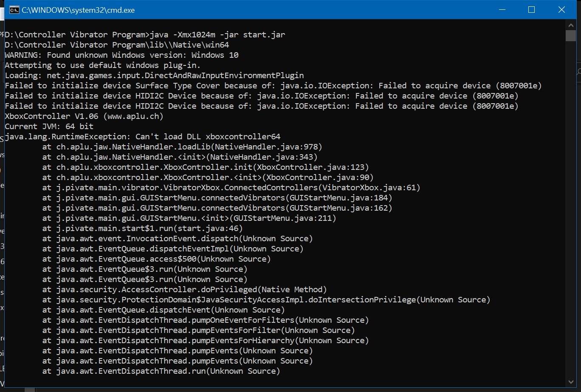Click the vertical scrollbar thumb
This screenshot has width=581, height=392.
570,35
